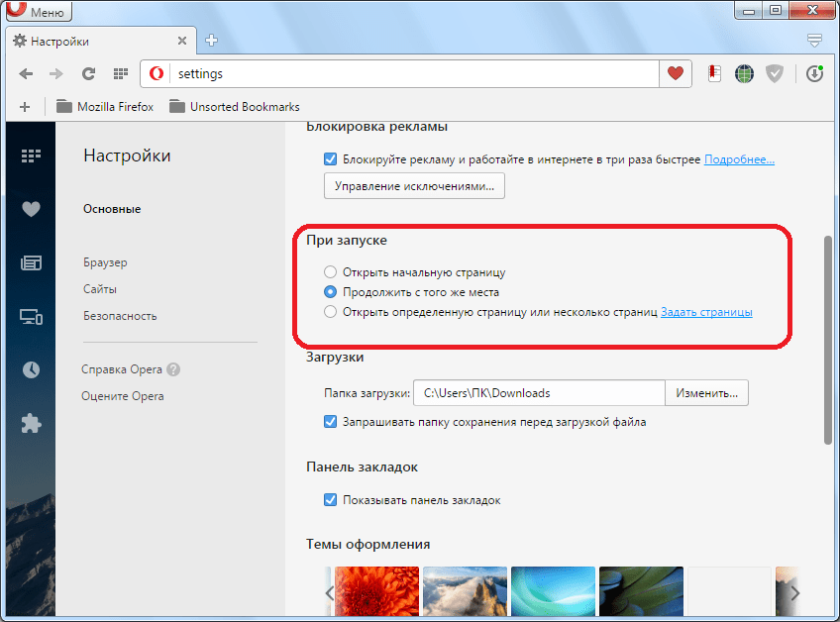Expand the tab list menu at top right
The width and height of the screenshot is (840, 622).
pyautogui.click(x=814, y=41)
